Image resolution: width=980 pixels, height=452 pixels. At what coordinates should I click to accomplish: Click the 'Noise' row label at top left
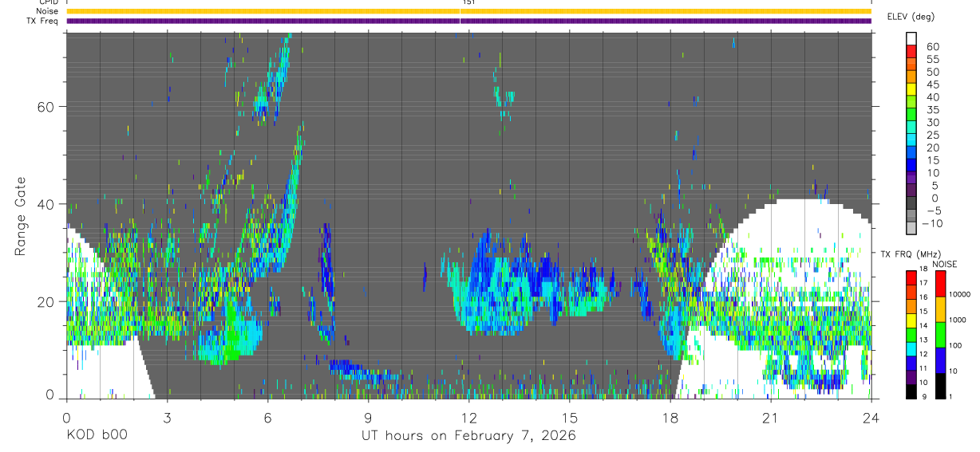[48, 12]
